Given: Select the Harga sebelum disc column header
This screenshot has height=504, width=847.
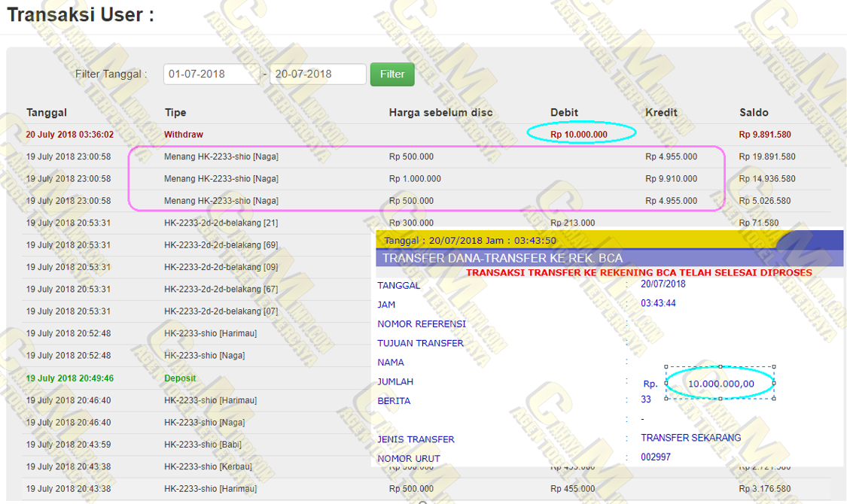Looking at the screenshot, I should pos(440,112).
